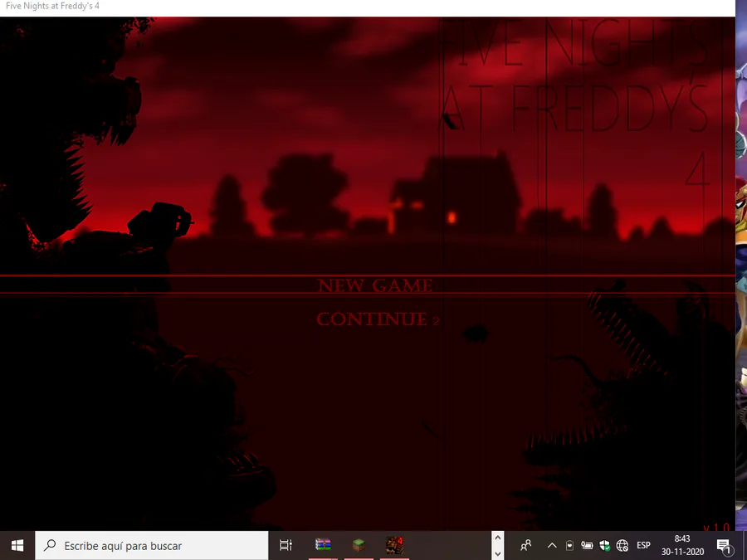Continue the saved game on night 2
This screenshot has width=747, height=560.
378,319
